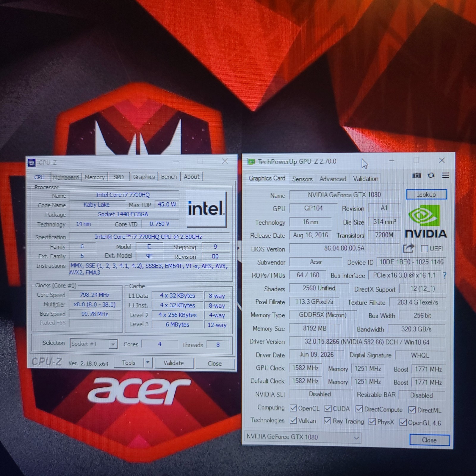Click the Bandwidth field 320.3 GB/s
This screenshot has height=476, width=476.
[x=416, y=329]
